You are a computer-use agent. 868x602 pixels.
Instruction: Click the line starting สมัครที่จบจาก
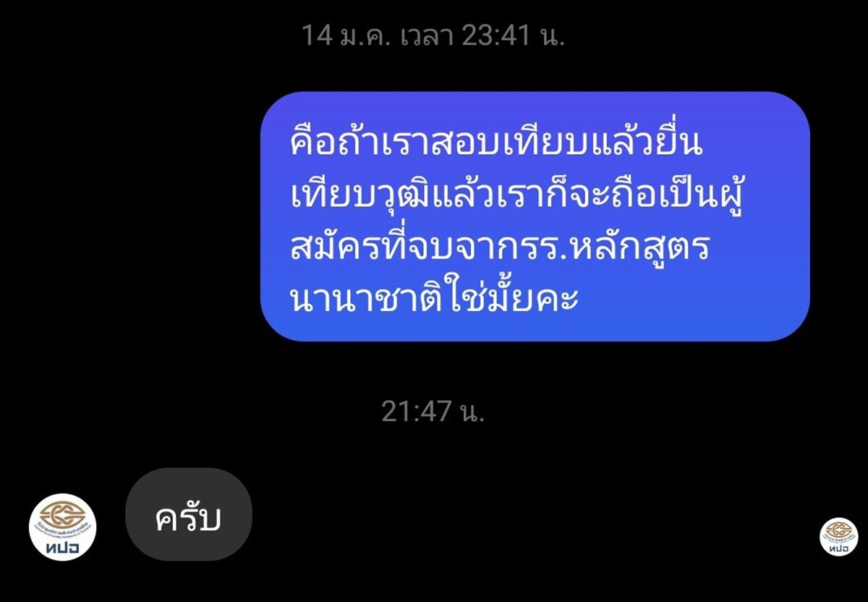pyautogui.click(x=500, y=247)
